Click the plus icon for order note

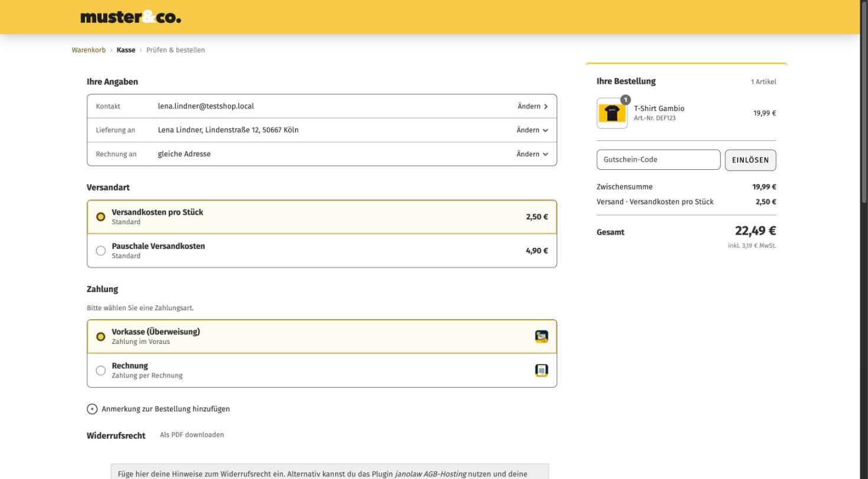[92, 409]
